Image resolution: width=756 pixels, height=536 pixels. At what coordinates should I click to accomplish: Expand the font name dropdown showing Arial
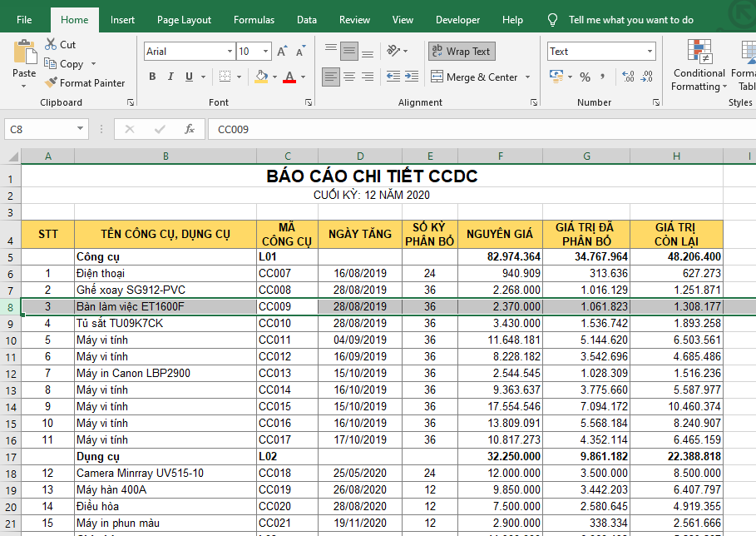(230, 52)
